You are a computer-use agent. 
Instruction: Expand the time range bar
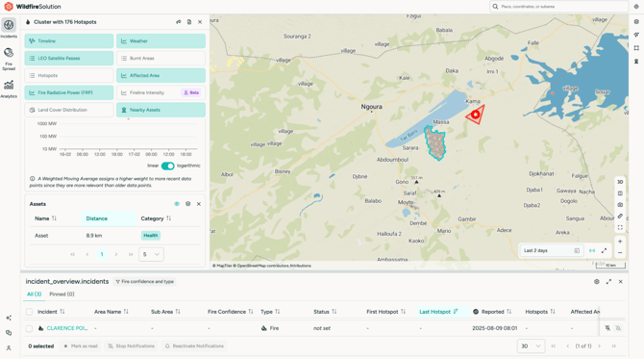pos(605,250)
